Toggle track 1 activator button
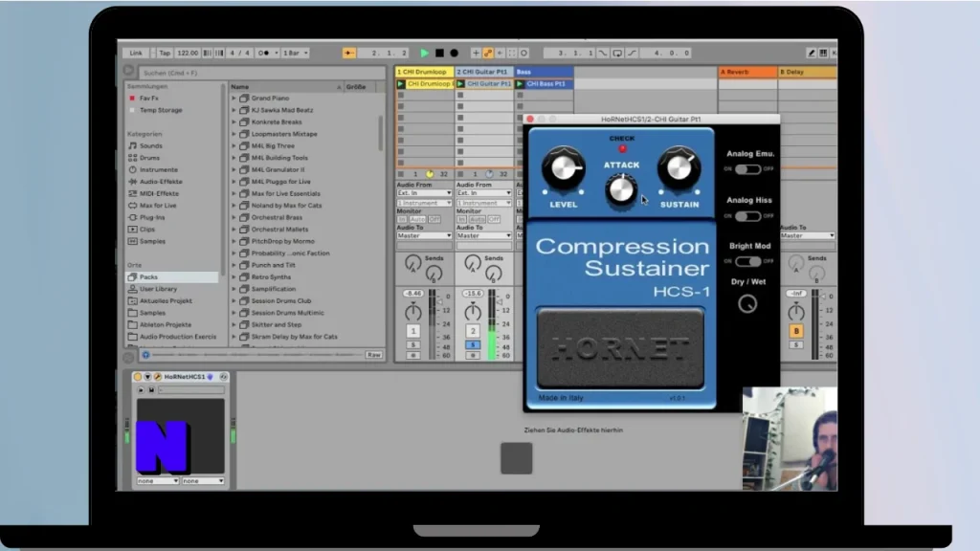 point(413,331)
